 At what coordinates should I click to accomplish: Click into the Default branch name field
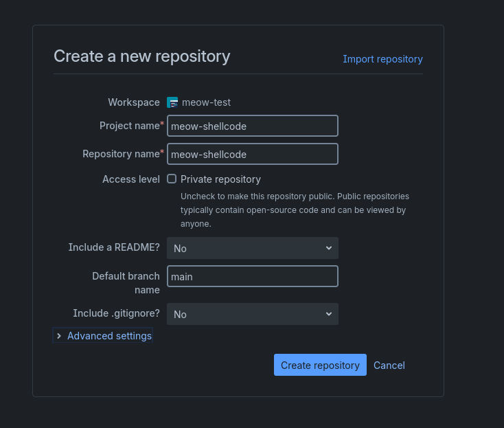pyautogui.click(x=253, y=276)
